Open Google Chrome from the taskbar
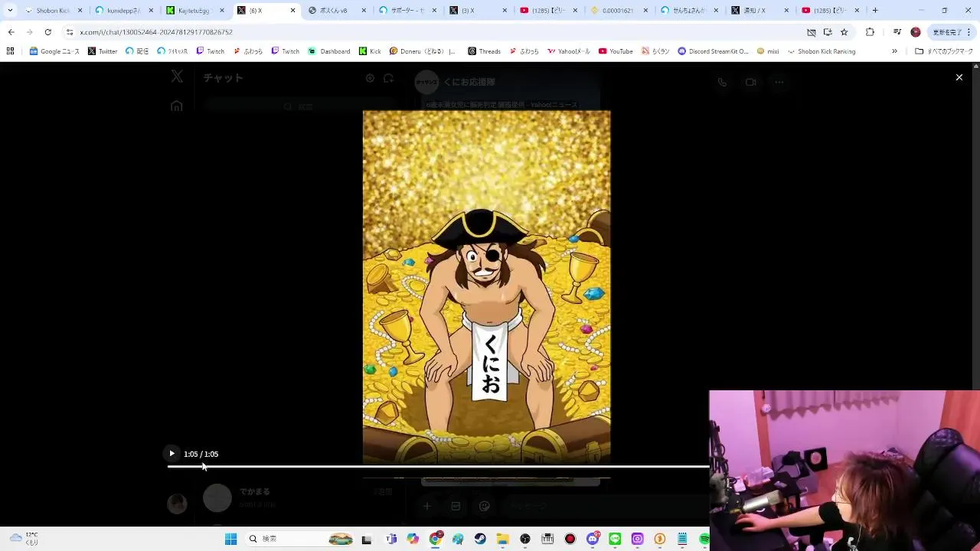 pos(436,539)
